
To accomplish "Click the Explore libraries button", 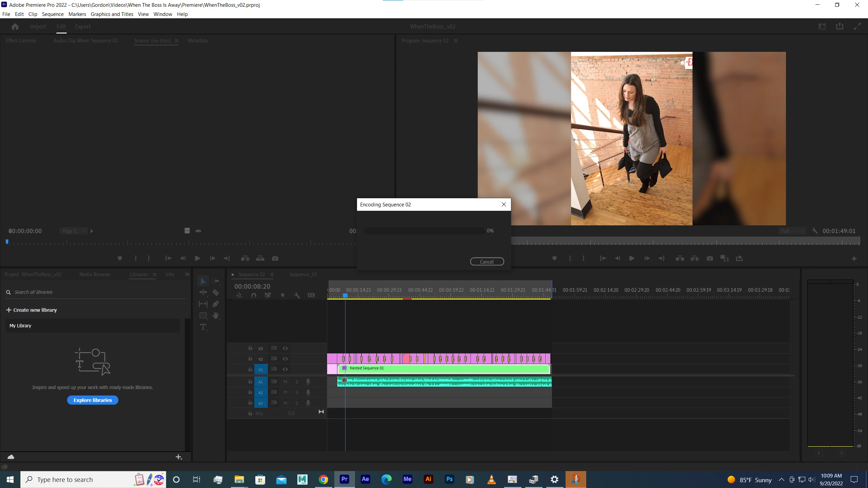I will pos(93,400).
